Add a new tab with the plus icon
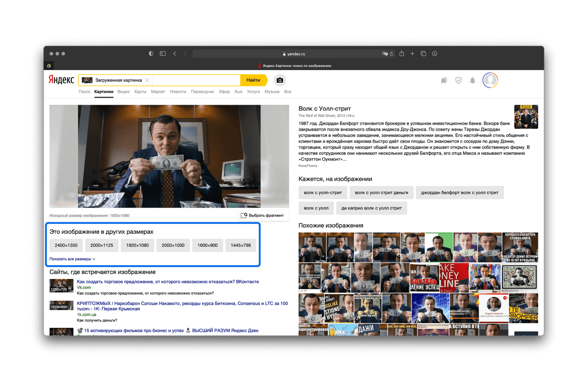The width and height of the screenshot is (588, 392). [412, 54]
